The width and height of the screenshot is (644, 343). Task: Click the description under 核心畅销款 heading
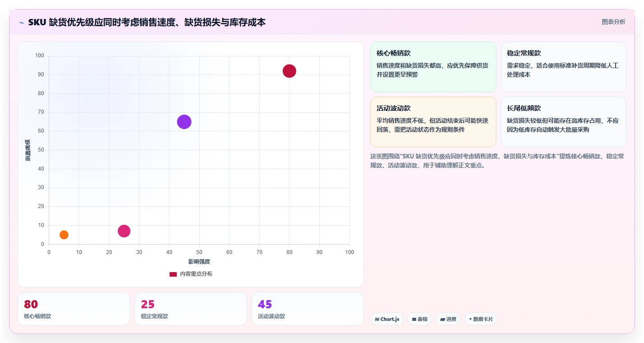tap(432, 70)
